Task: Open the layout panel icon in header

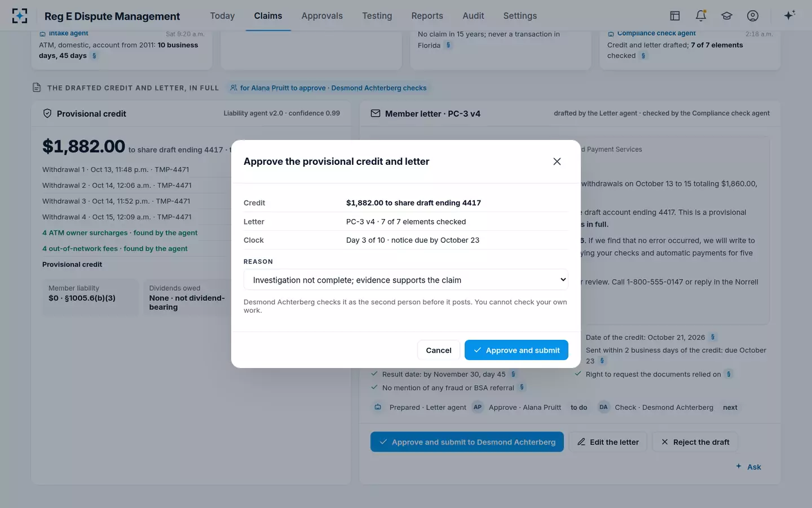Action: [x=675, y=16]
